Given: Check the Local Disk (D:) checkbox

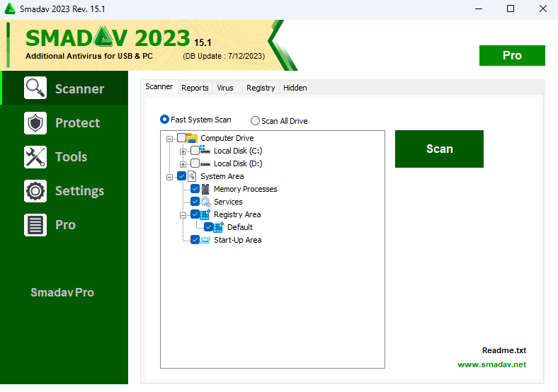Looking at the screenshot, I should pyautogui.click(x=195, y=163).
